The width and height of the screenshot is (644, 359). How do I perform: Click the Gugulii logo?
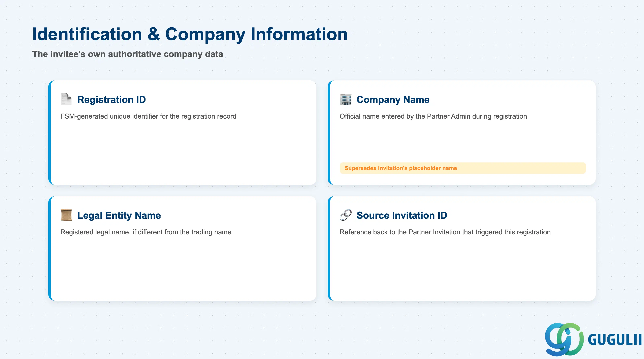[593, 340]
